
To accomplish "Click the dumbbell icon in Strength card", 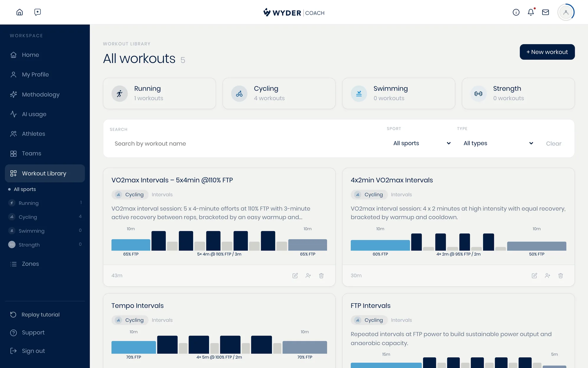I will (478, 94).
